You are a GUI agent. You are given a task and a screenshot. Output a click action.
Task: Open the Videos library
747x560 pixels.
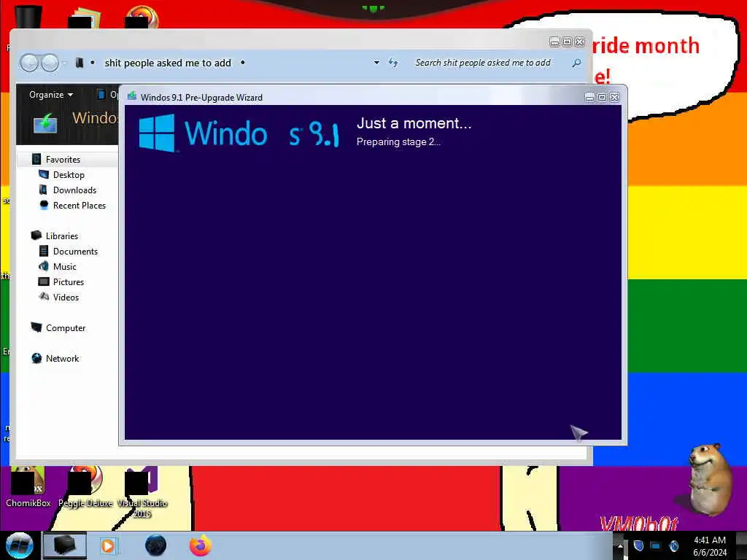(x=66, y=297)
